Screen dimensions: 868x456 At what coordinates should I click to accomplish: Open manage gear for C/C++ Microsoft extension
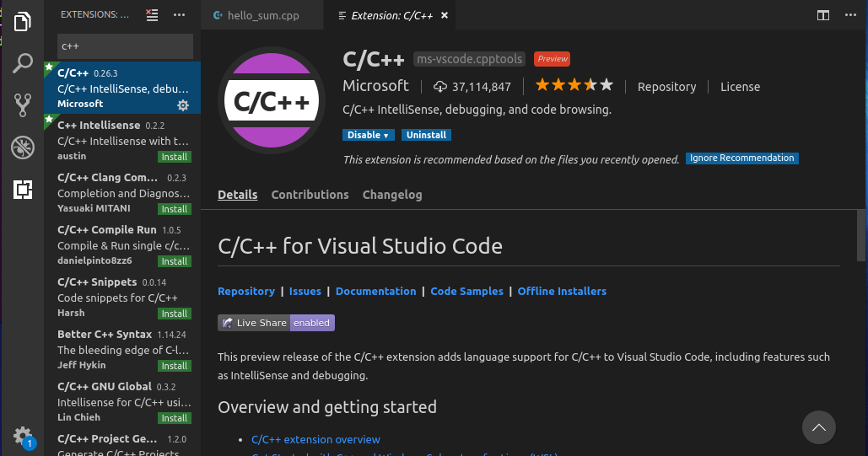tap(183, 105)
